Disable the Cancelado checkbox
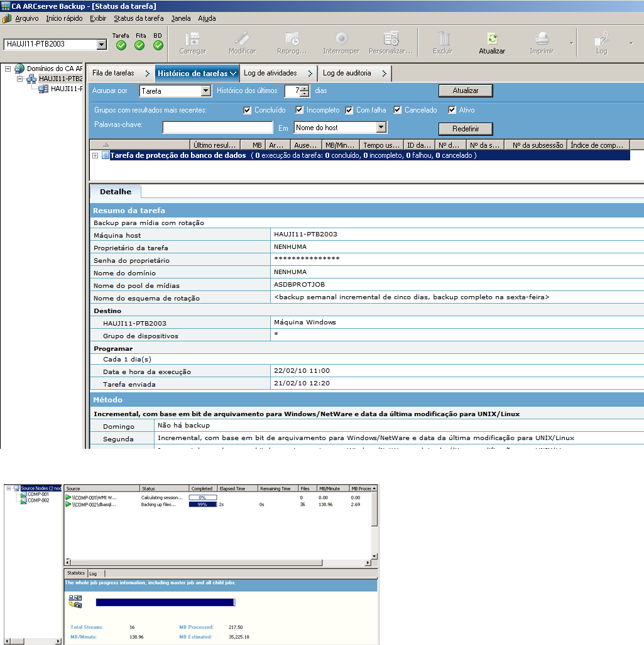Image resolution: width=644 pixels, height=645 pixels. 398,110
